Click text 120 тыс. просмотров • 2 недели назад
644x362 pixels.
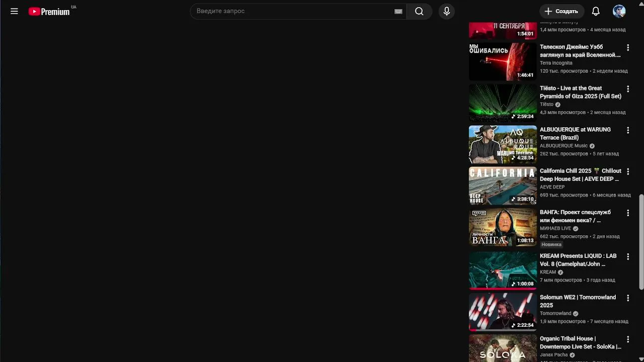584,71
